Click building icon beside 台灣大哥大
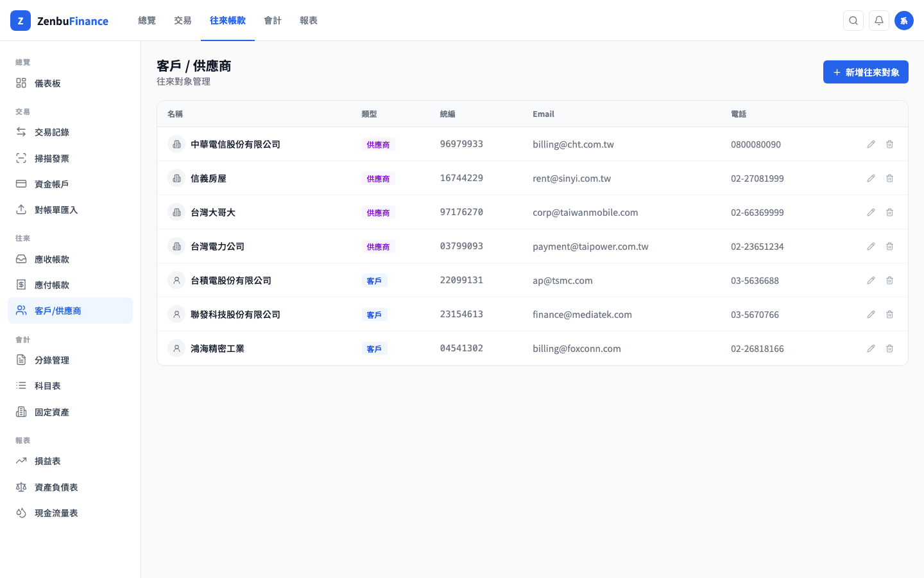 [176, 213]
